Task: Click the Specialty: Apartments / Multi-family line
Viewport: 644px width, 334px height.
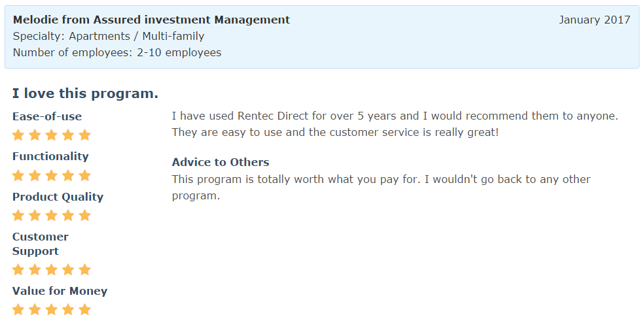Action: (x=109, y=36)
